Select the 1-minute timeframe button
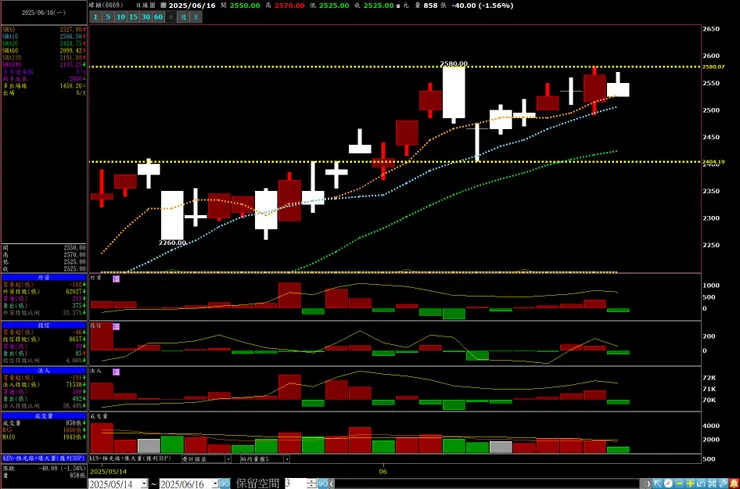This screenshot has height=489, width=740. (95, 17)
